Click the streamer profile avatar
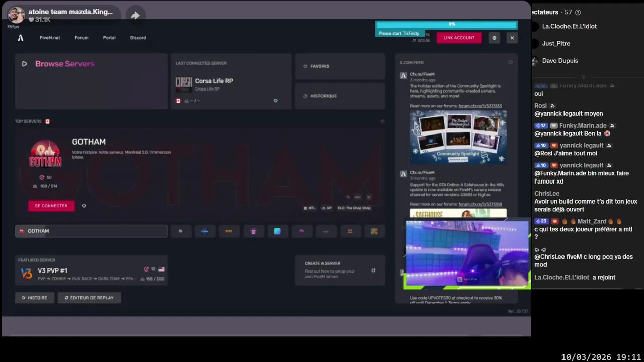Viewport: 644px width, 362px height. point(16,15)
